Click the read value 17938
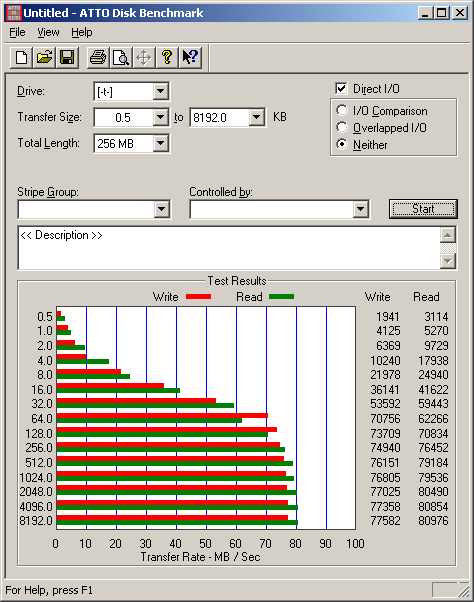 (433, 361)
